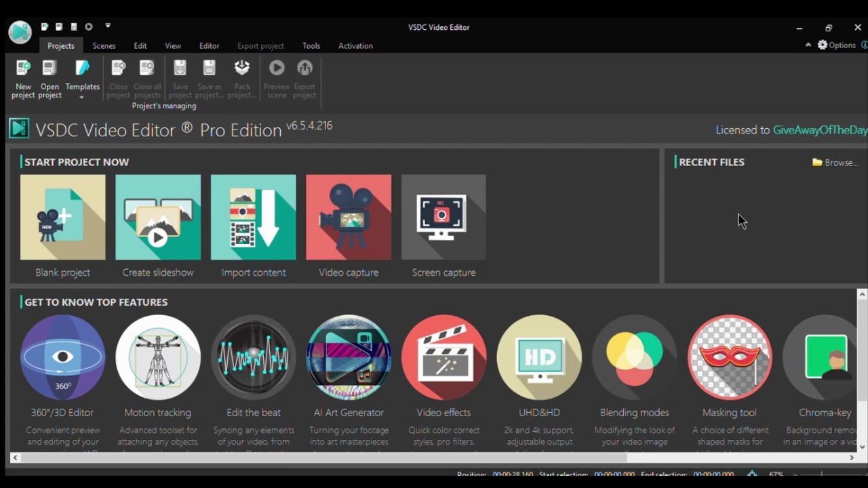The width and height of the screenshot is (868, 488).
Task: Open the Video effects clapperboard icon
Action: 444,357
